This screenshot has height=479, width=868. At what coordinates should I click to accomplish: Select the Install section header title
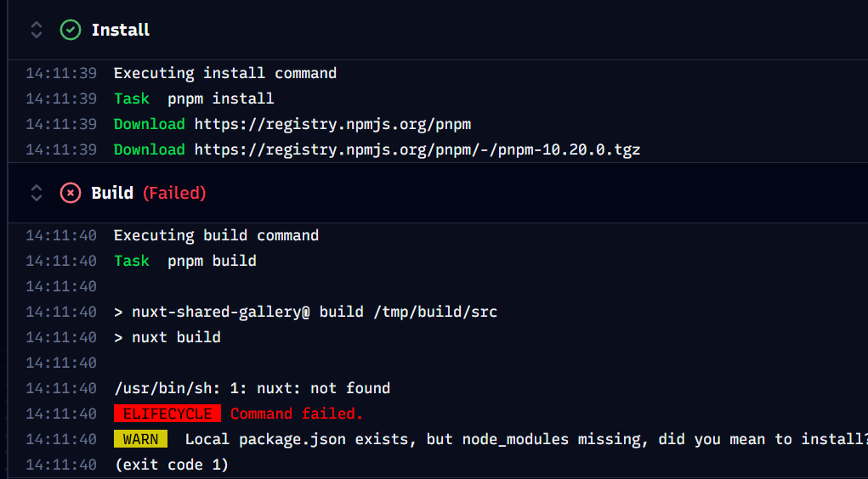click(x=120, y=30)
